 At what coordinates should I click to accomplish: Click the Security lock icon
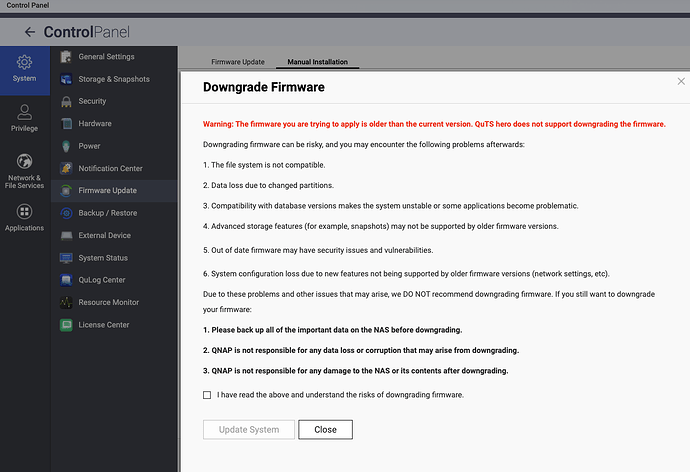pyautogui.click(x=67, y=101)
